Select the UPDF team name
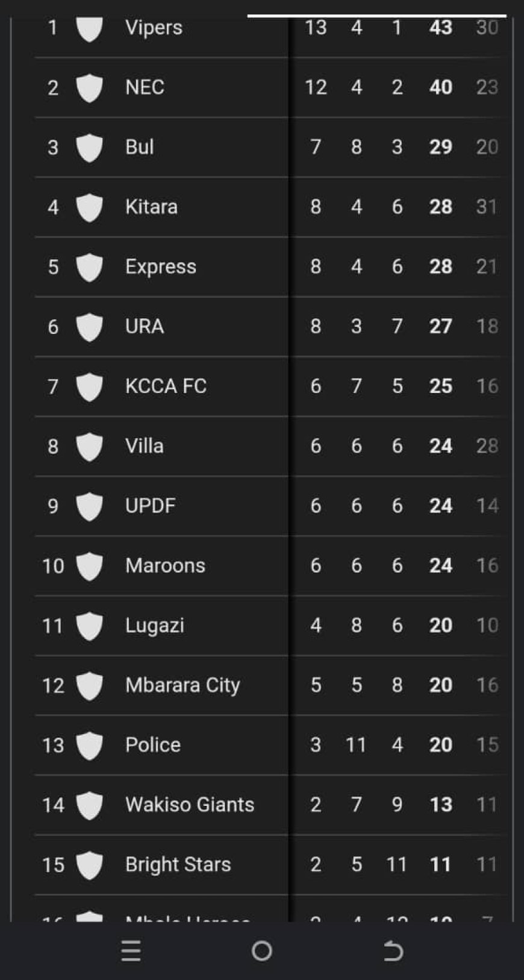This screenshot has height=980, width=524. click(x=150, y=506)
